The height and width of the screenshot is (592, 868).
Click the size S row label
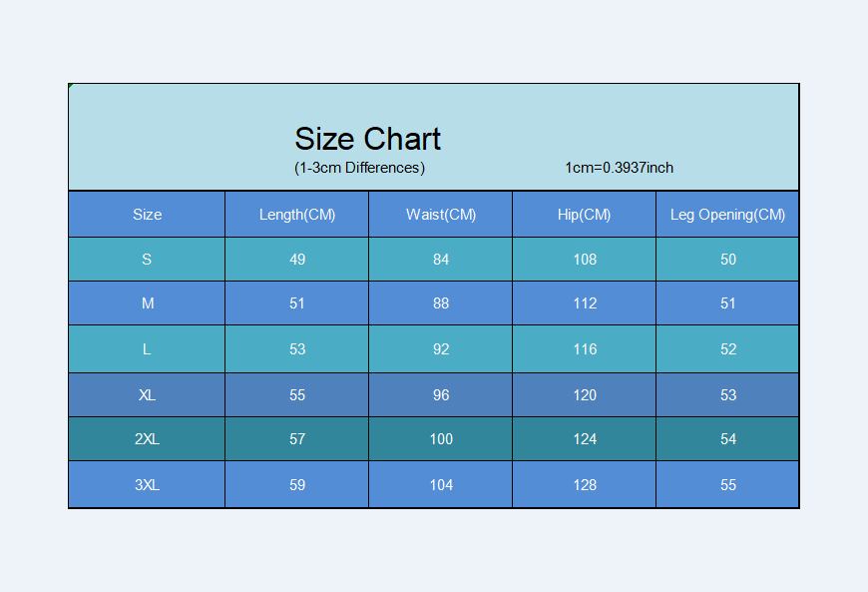(x=147, y=260)
